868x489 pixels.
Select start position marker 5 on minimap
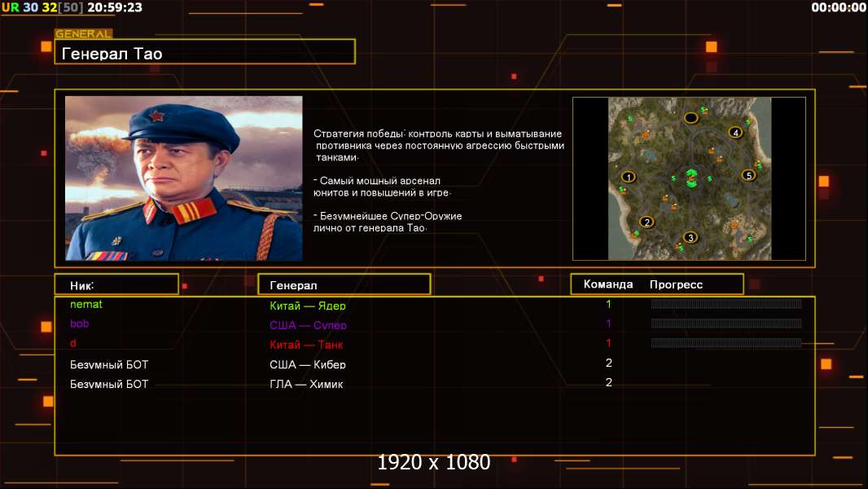click(x=748, y=175)
